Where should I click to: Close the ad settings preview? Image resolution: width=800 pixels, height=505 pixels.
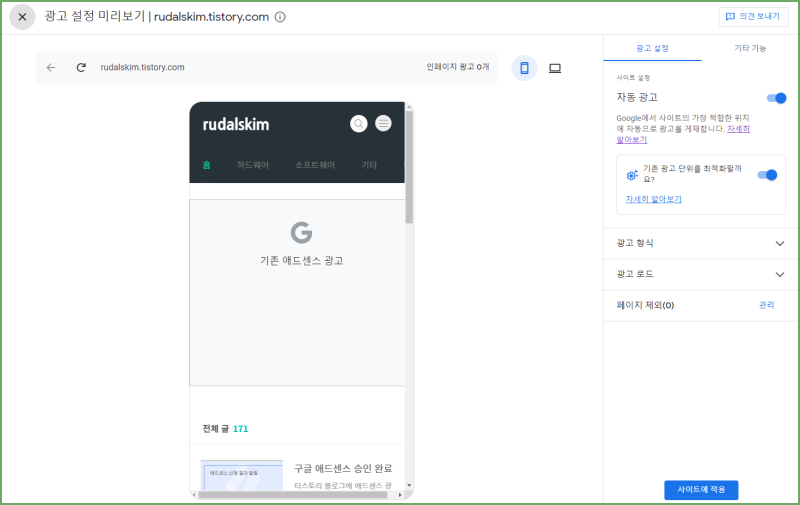pyautogui.click(x=22, y=17)
